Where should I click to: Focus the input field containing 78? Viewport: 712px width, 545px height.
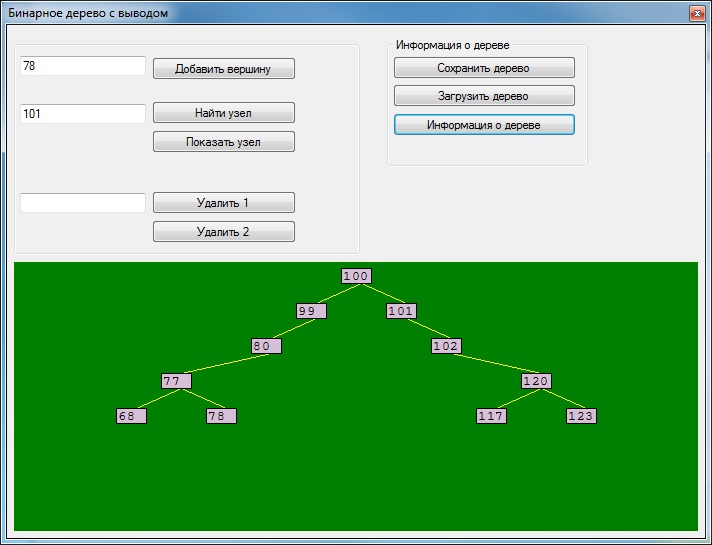(x=83, y=66)
